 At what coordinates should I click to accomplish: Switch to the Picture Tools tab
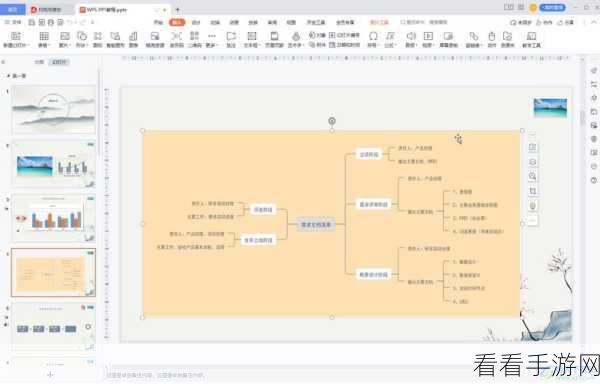(380, 22)
